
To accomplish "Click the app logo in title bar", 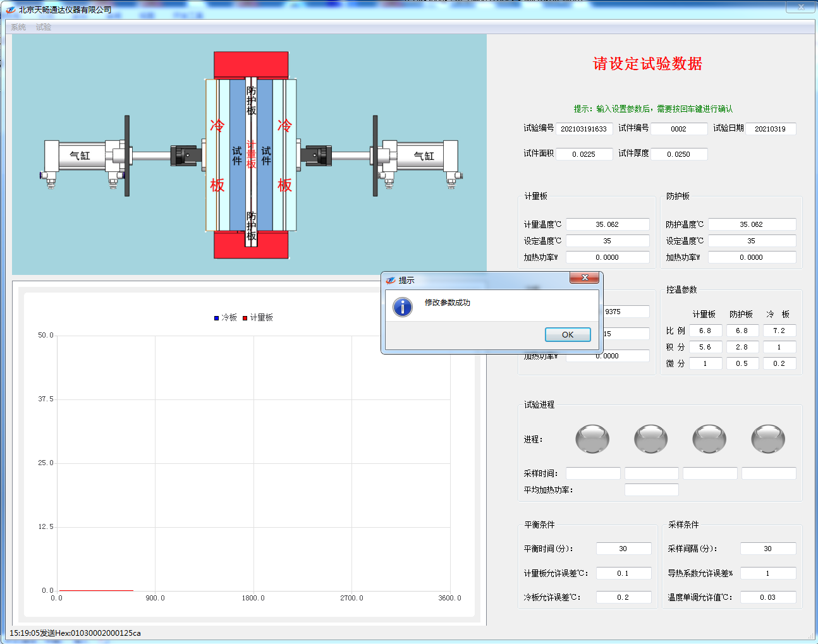I will point(11,9).
